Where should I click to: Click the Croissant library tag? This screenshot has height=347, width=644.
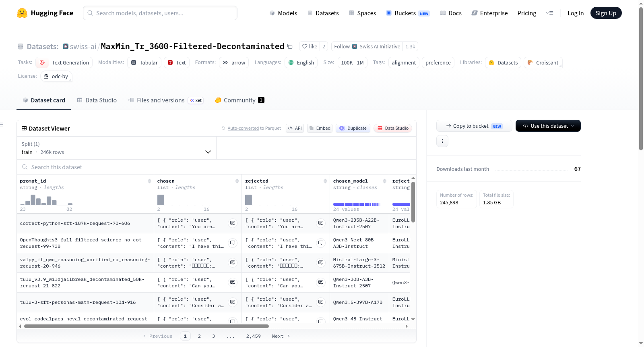coord(543,62)
